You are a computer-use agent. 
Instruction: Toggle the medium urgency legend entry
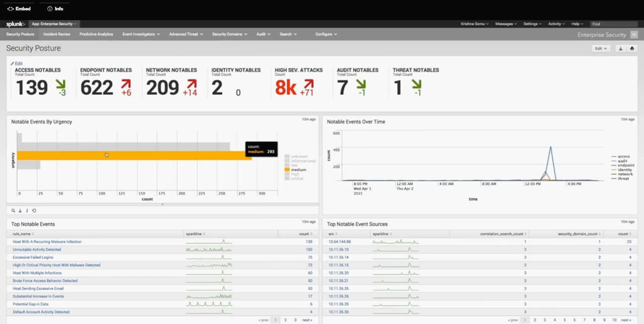(x=295, y=170)
